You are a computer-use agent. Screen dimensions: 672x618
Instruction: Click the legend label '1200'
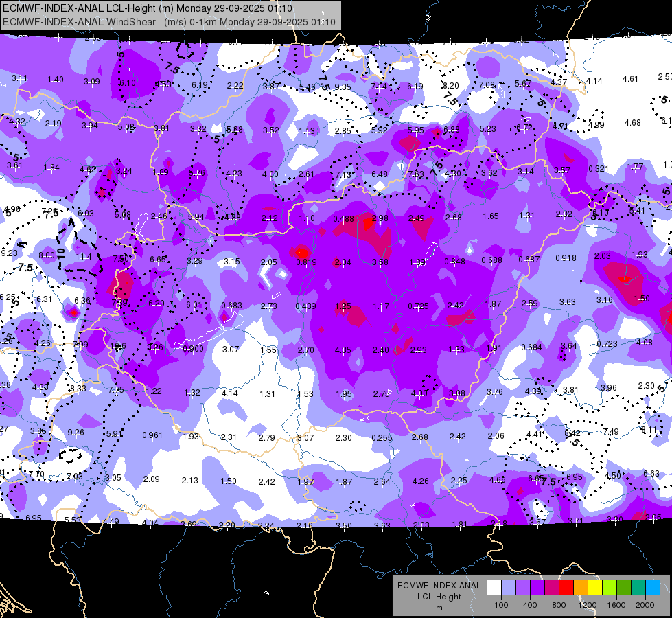coord(588,605)
